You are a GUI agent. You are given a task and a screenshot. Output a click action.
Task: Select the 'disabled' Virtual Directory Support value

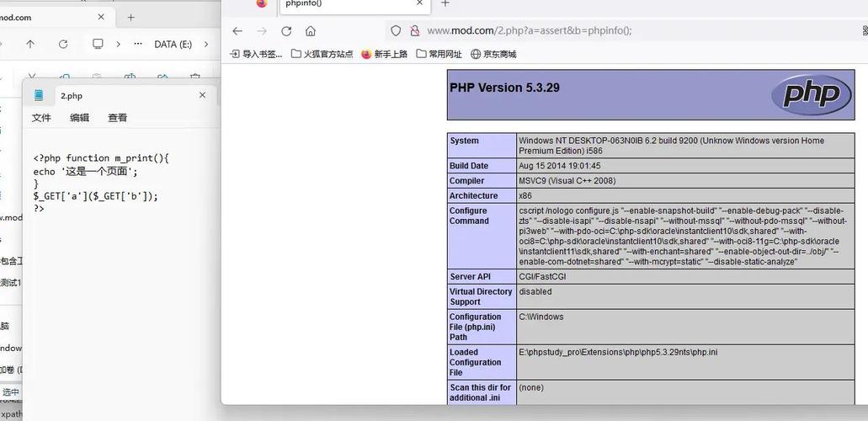coord(535,291)
